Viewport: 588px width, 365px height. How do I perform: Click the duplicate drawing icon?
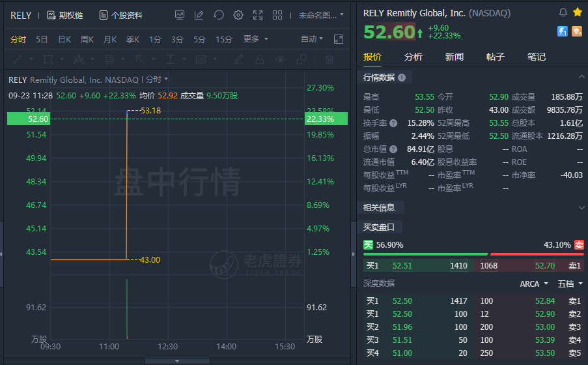(x=301, y=59)
